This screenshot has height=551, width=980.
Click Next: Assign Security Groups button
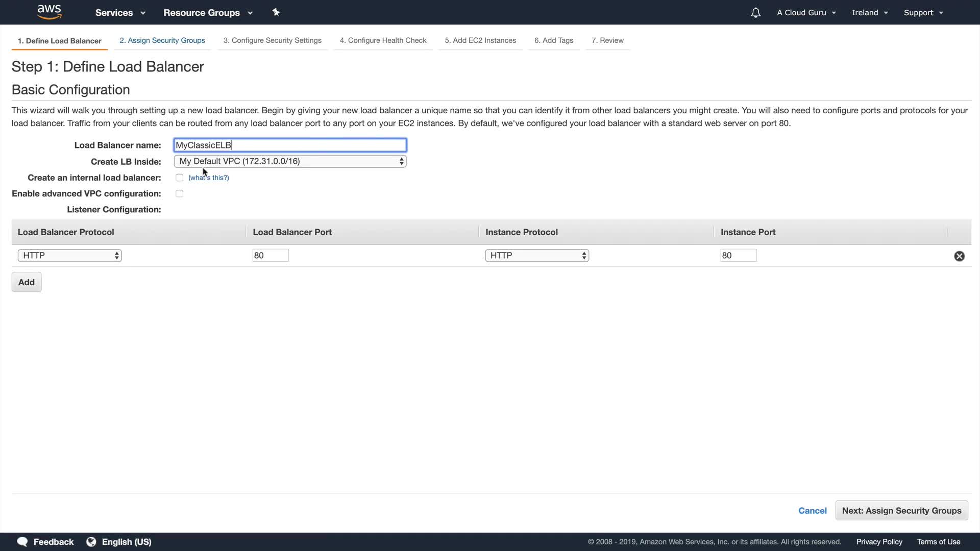click(901, 511)
